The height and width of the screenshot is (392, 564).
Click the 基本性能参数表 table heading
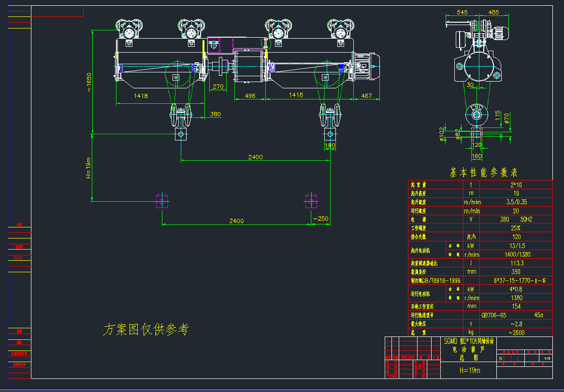pos(484,173)
